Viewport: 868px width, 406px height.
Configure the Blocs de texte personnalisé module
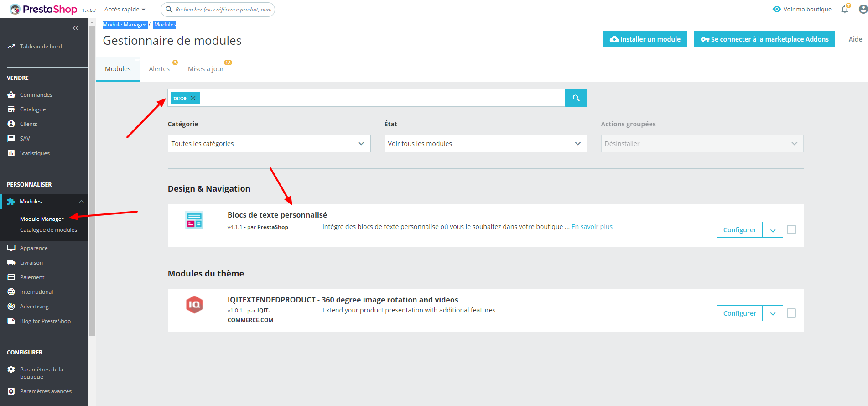(739, 230)
